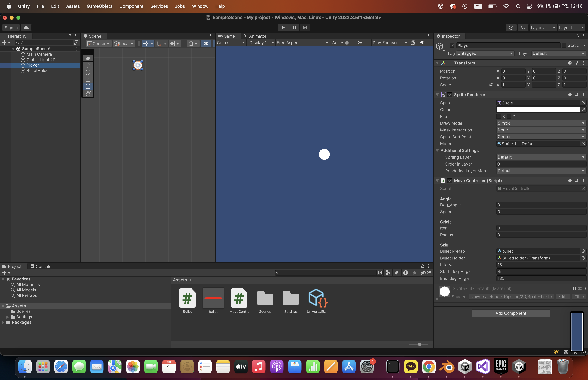Open the Tag dropdown showing Untagged
Image resolution: width=588 pixels, height=380 pixels.
click(485, 54)
